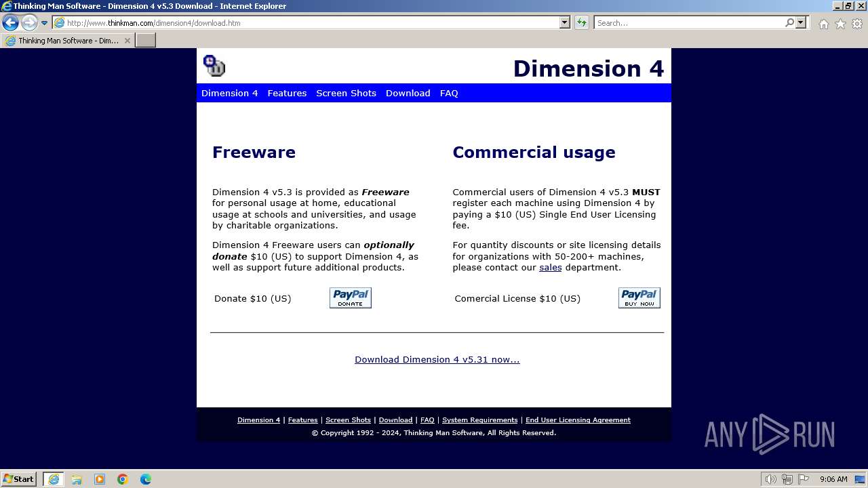
Task: Close the Thinking Man Software tab
Action: pos(127,41)
